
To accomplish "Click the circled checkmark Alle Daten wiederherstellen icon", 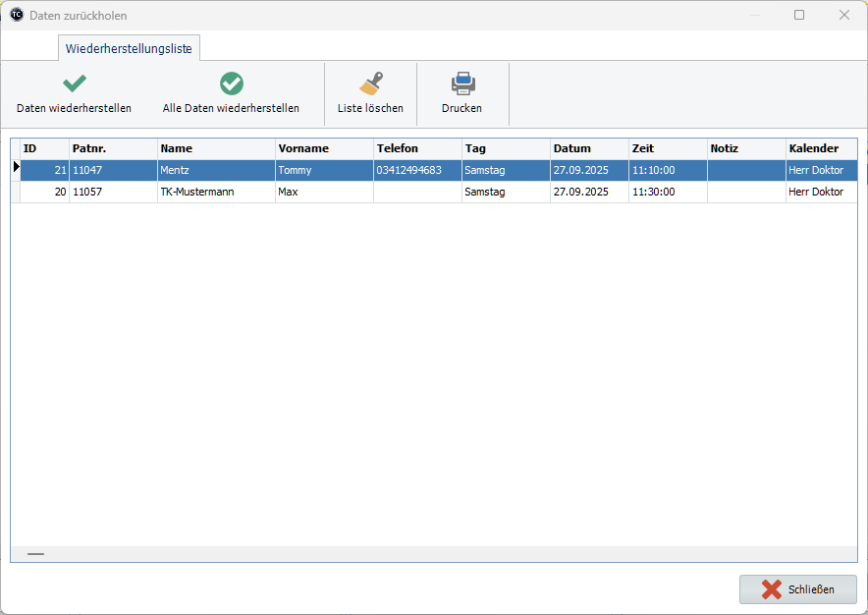I will click(x=231, y=84).
